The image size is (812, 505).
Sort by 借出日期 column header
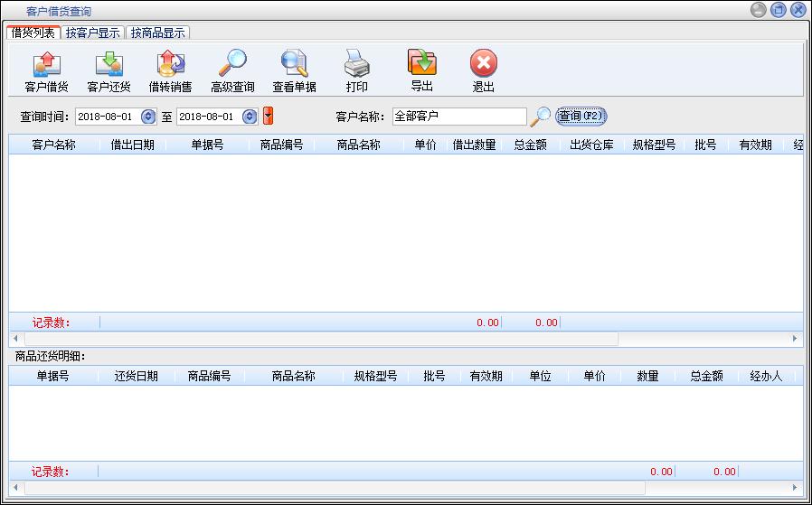[132, 145]
